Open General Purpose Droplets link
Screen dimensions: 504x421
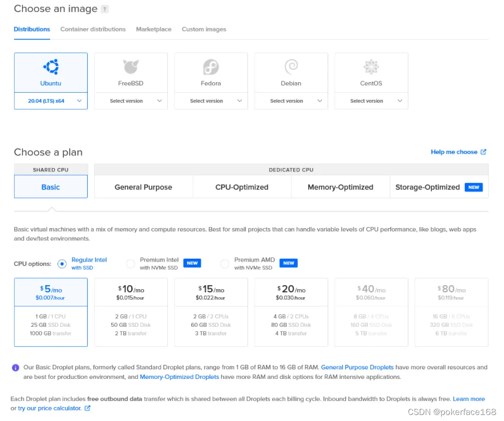(x=357, y=367)
